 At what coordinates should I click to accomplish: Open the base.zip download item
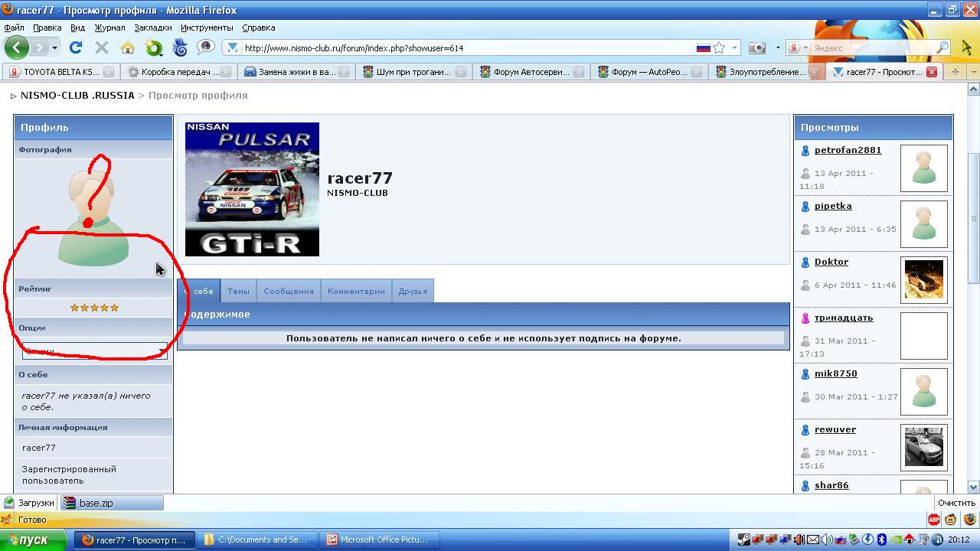click(113, 503)
